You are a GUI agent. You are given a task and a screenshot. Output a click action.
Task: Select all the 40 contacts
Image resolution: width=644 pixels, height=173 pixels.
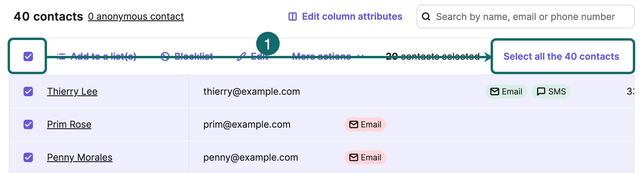[x=561, y=56]
